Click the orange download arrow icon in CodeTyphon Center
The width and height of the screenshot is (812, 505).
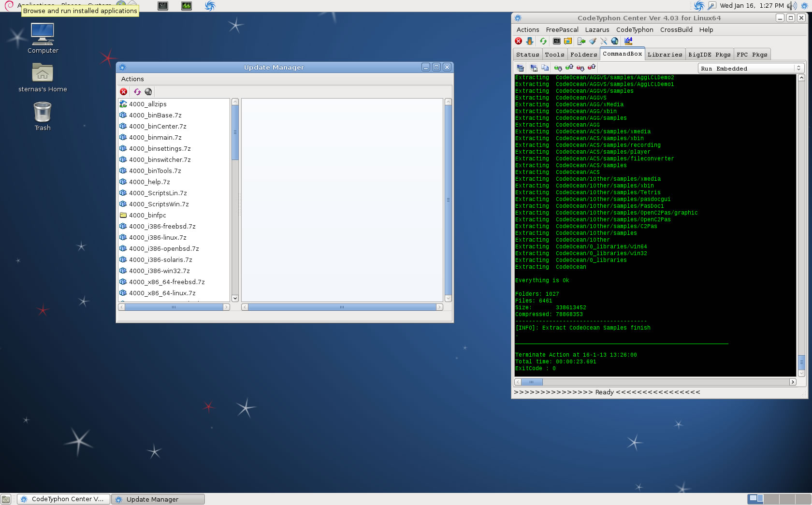(x=530, y=41)
